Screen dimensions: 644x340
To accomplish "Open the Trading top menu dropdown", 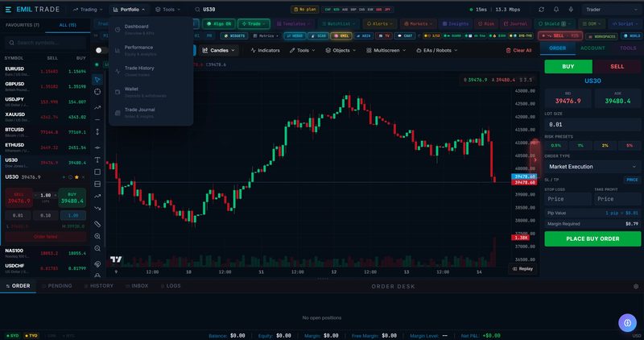I will point(88,9).
